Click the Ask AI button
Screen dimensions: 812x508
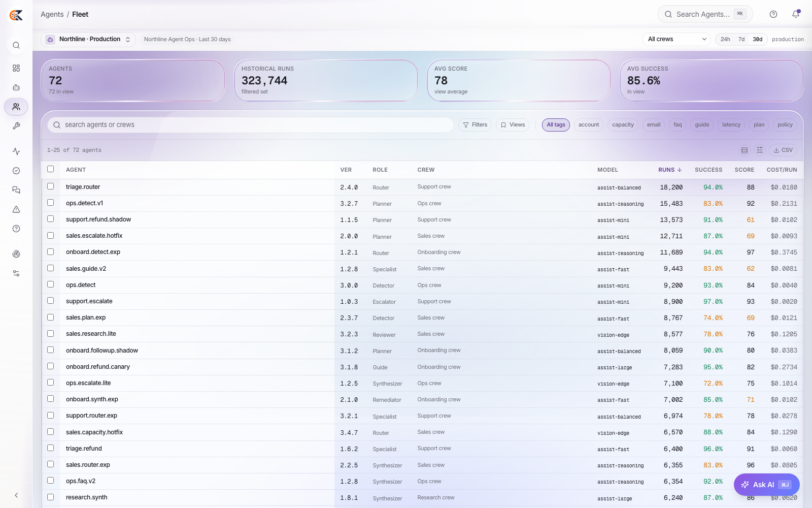766,485
